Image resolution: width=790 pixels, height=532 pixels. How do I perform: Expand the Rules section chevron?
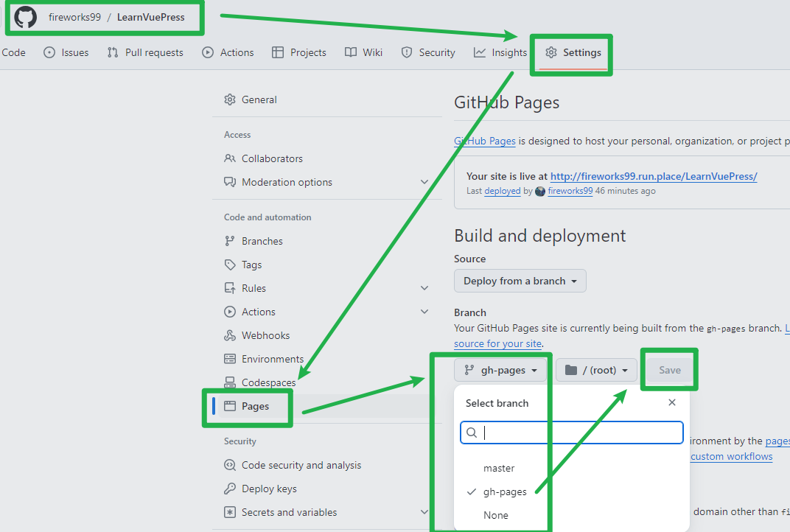tap(424, 288)
